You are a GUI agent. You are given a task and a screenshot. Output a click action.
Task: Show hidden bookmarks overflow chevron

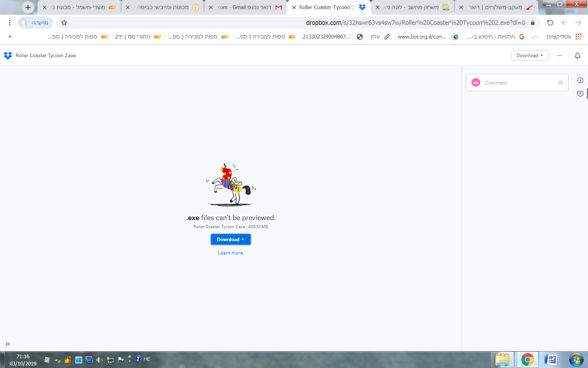point(10,36)
